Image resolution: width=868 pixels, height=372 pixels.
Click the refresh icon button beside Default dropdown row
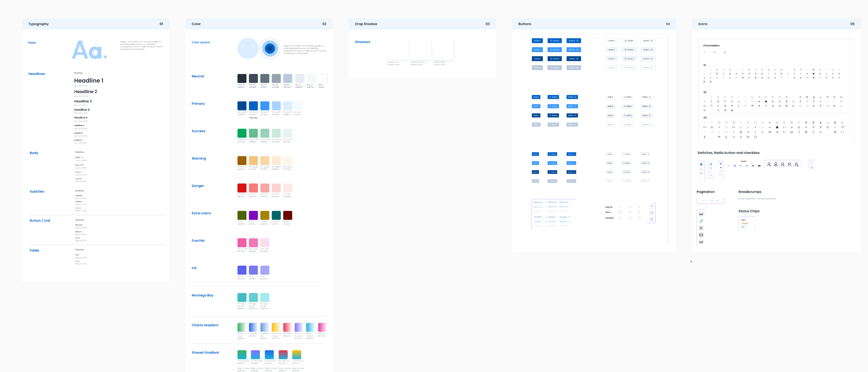point(651,206)
